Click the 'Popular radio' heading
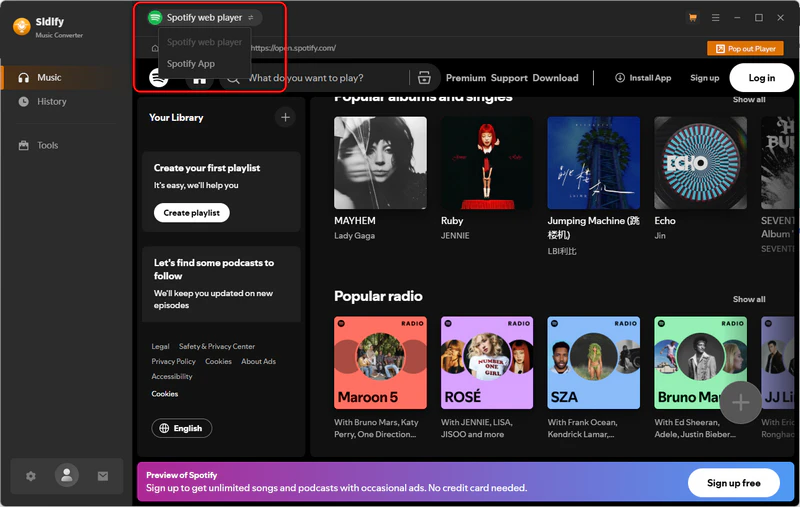Image resolution: width=800 pixels, height=507 pixels. 378,296
